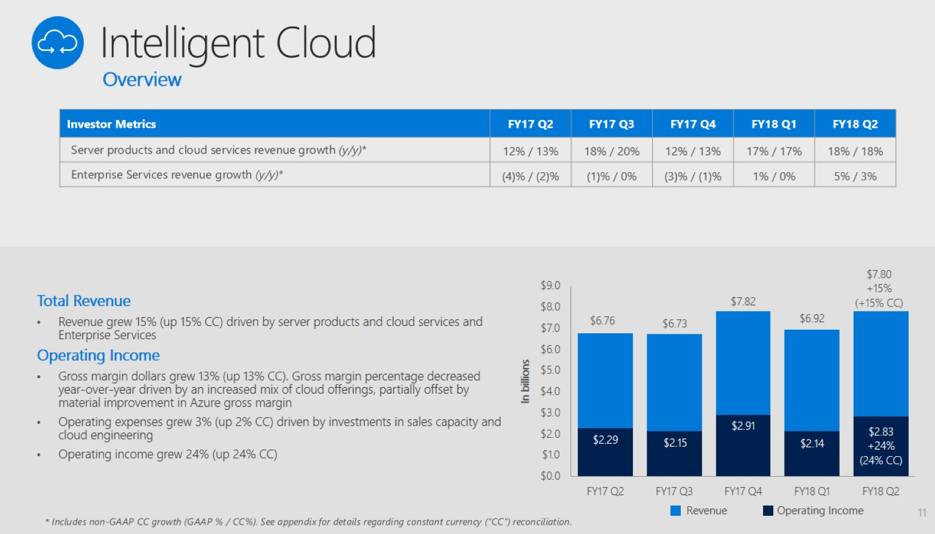Click the $9.0 y-axis label
Screen dimensions: 935x534
tap(550, 285)
